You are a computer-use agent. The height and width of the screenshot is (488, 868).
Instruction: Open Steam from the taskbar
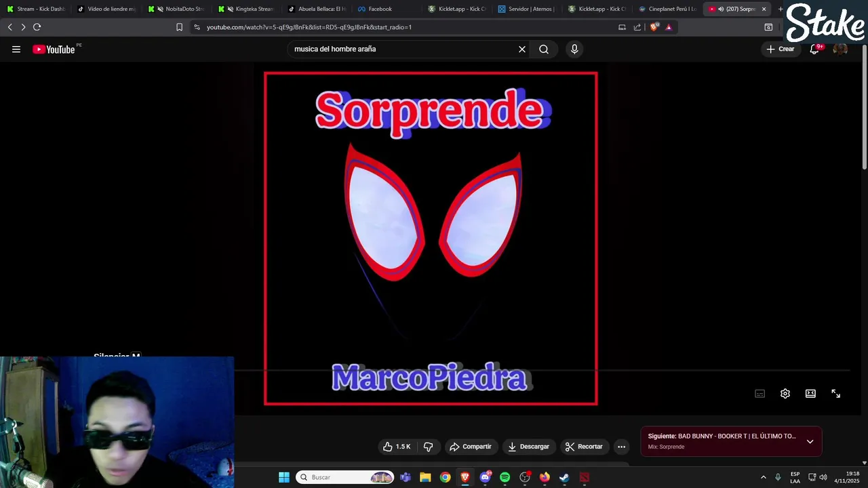564,477
